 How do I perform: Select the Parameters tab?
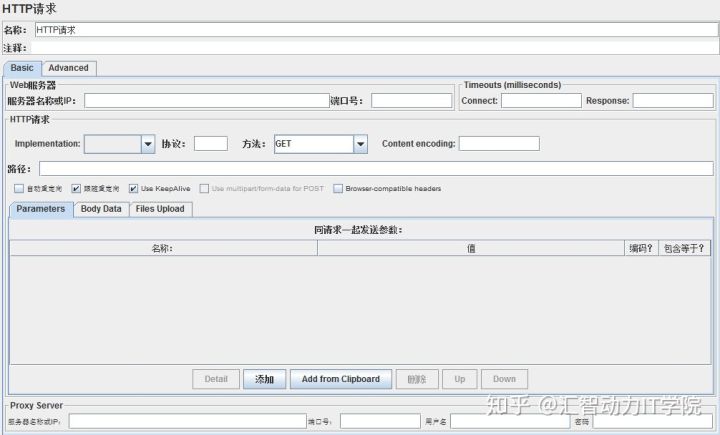[40, 209]
